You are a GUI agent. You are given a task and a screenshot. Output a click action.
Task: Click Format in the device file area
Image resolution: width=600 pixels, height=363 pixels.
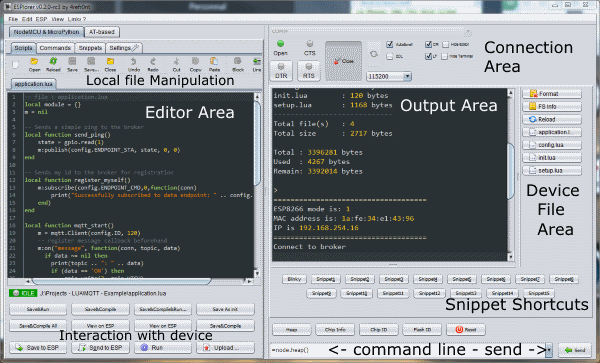click(x=552, y=94)
